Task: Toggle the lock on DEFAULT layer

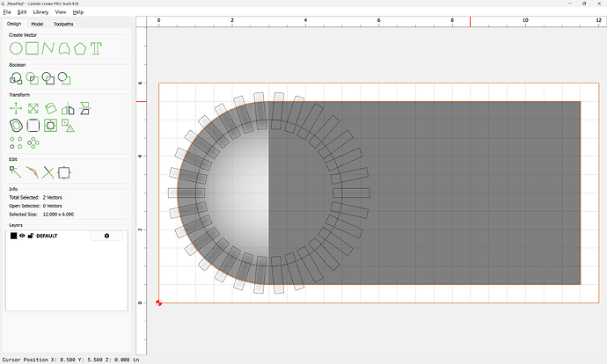Action: pyautogui.click(x=31, y=236)
